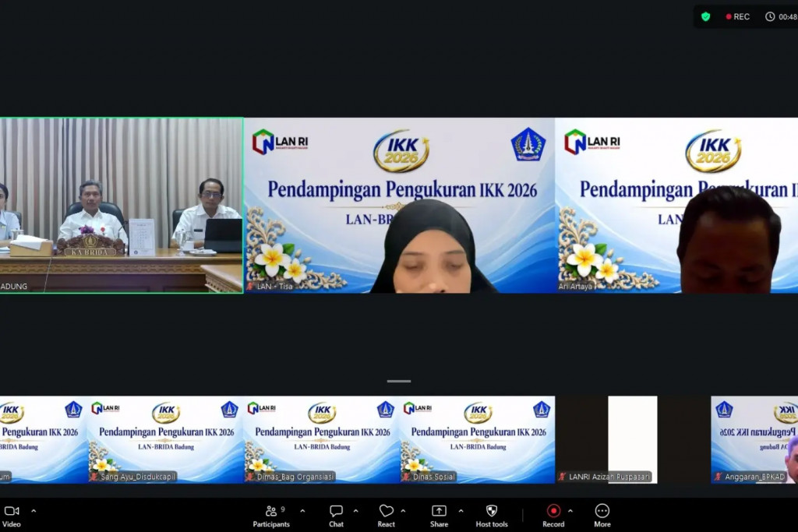This screenshot has height=532, width=798.
Task: Click the gallery strip divider handle
Action: [399, 381]
